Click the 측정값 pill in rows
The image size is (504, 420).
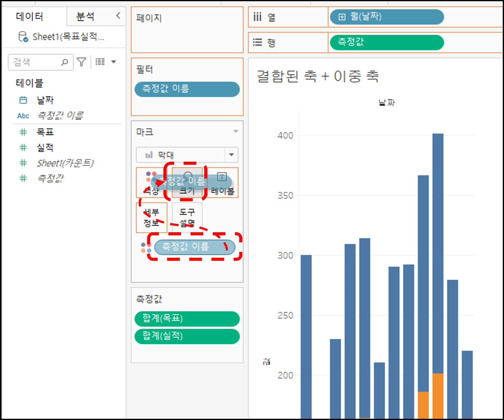point(387,42)
